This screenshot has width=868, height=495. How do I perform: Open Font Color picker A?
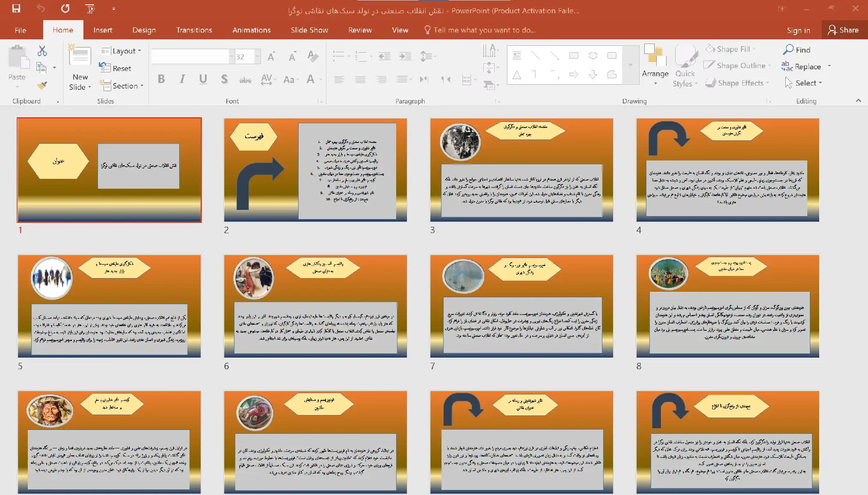point(311,79)
